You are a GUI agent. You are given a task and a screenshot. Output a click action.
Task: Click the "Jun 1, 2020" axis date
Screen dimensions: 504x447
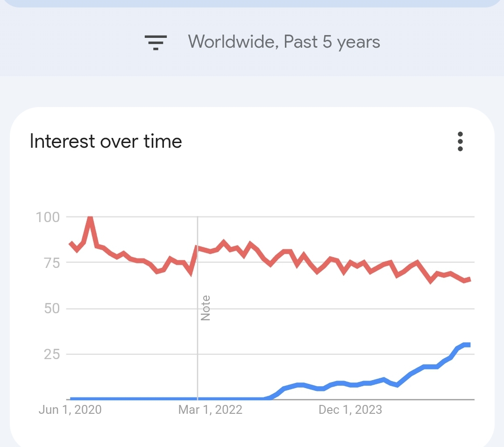(x=70, y=410)
